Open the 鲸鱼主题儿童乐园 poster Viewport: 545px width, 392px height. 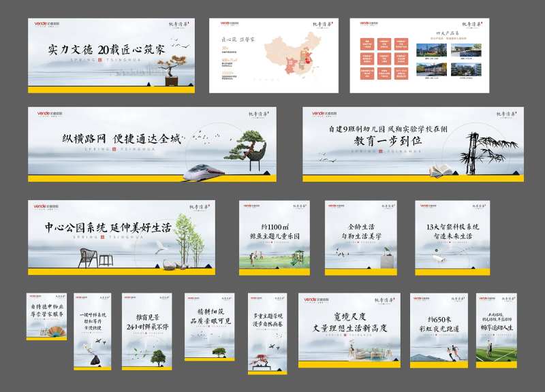(x=275, y=238)
